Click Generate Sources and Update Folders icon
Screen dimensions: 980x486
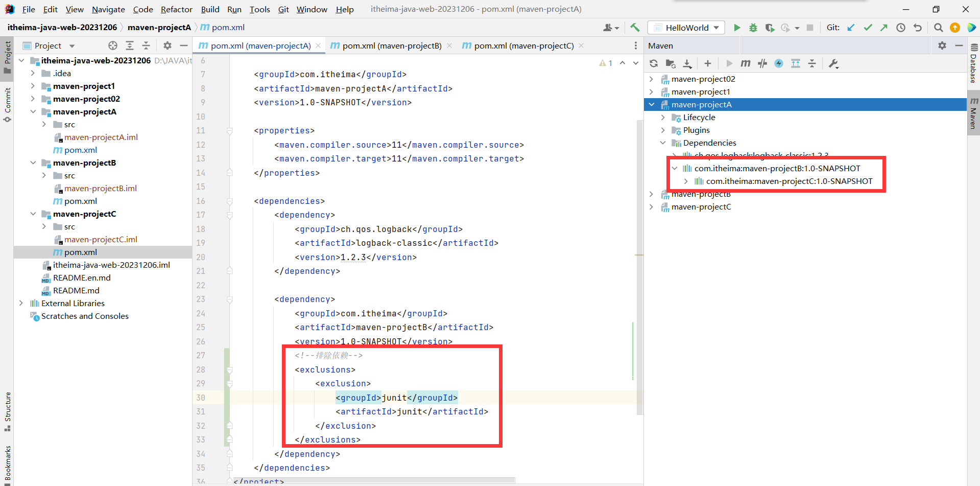(671, 63)
